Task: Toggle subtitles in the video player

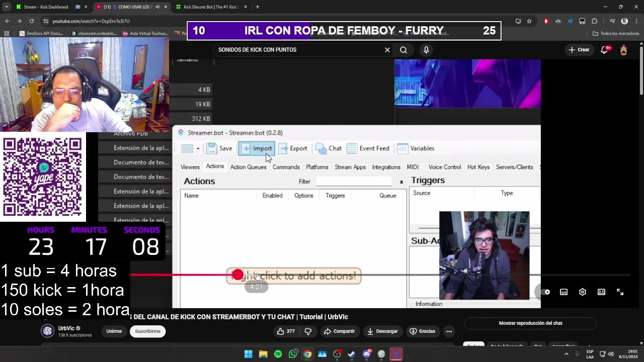Action: (x=564, y=292)
